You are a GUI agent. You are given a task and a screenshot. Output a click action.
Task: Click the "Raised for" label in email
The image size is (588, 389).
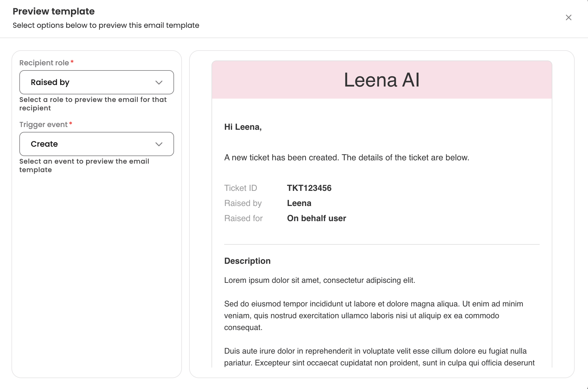(243, 218)
